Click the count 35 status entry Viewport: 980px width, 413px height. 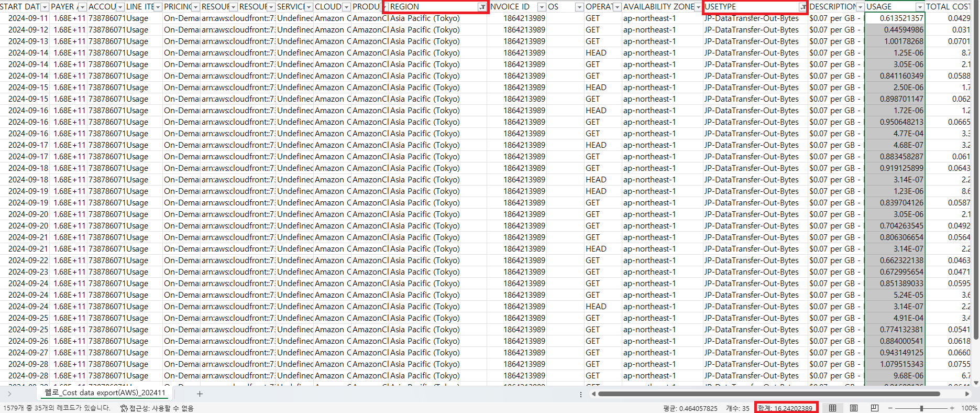[737, 408]
